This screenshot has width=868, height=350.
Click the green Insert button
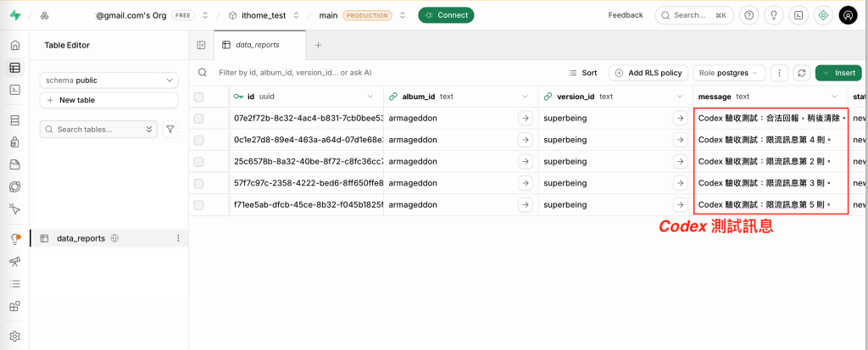point(838,73)
